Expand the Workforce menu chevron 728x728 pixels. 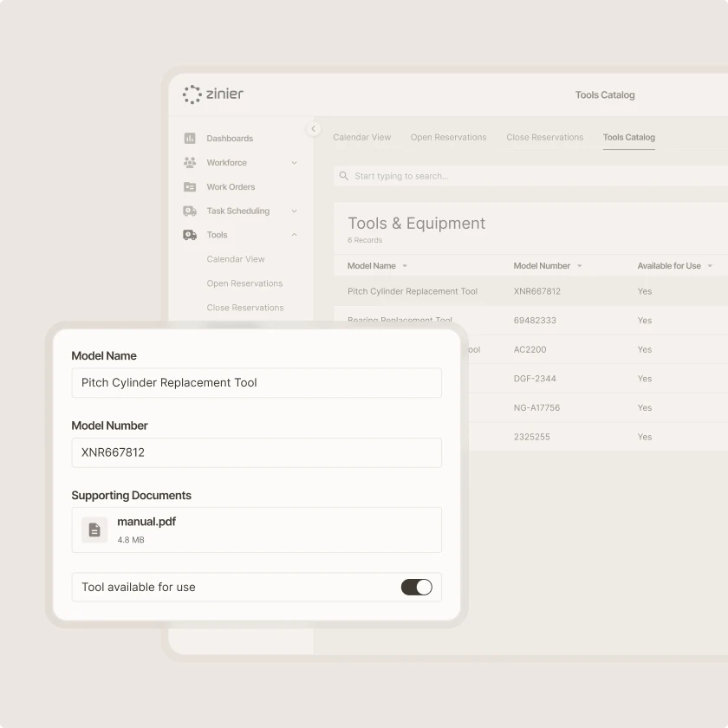294,163
